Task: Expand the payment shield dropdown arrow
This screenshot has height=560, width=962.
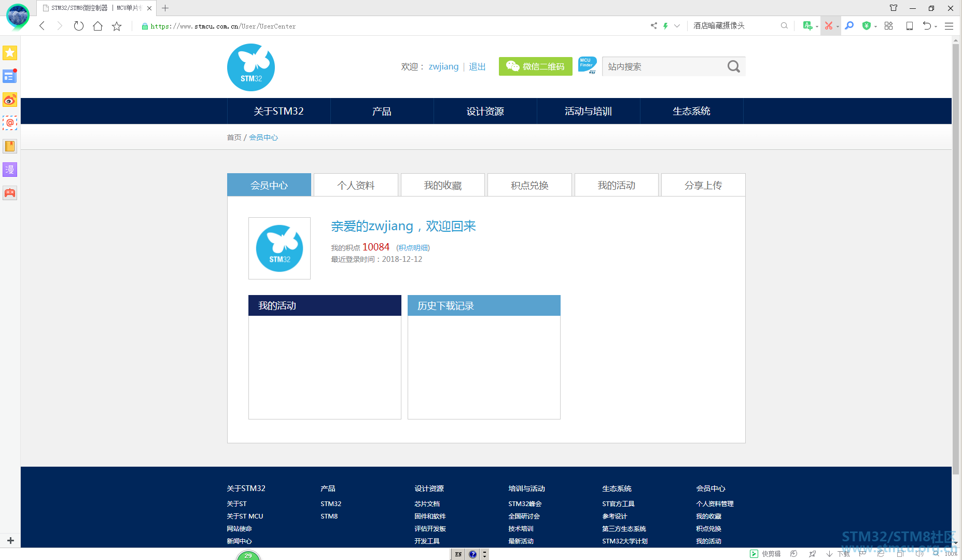Action: [875, 26]
